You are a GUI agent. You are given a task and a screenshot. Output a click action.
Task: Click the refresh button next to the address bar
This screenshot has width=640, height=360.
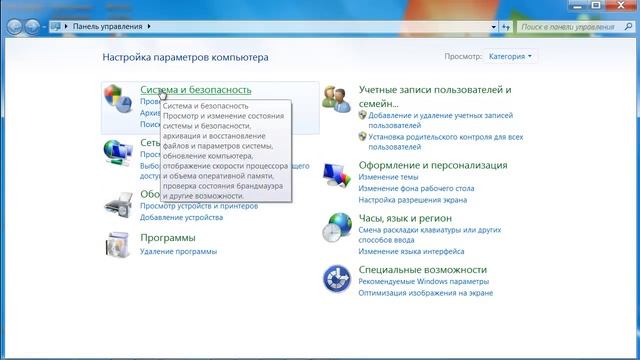[506, 27]
